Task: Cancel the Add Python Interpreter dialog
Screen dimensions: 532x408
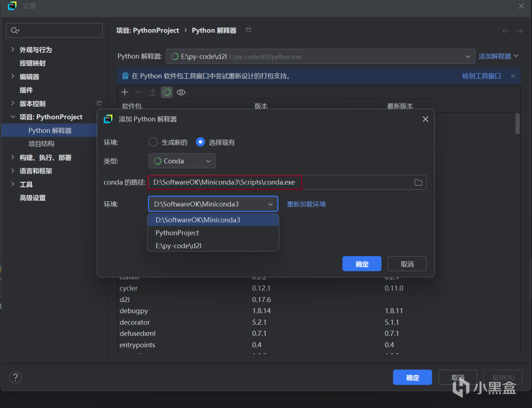Action: pyautogui.click(x=407, y=264)
